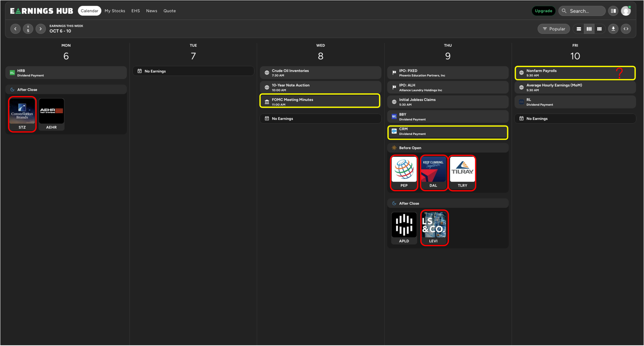Open the My Stocks tab
The image size is (644, 346).
point(115,11)
